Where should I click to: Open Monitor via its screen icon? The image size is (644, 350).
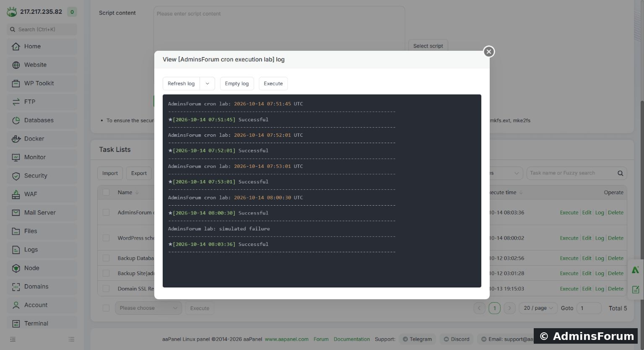pos(16,157)
